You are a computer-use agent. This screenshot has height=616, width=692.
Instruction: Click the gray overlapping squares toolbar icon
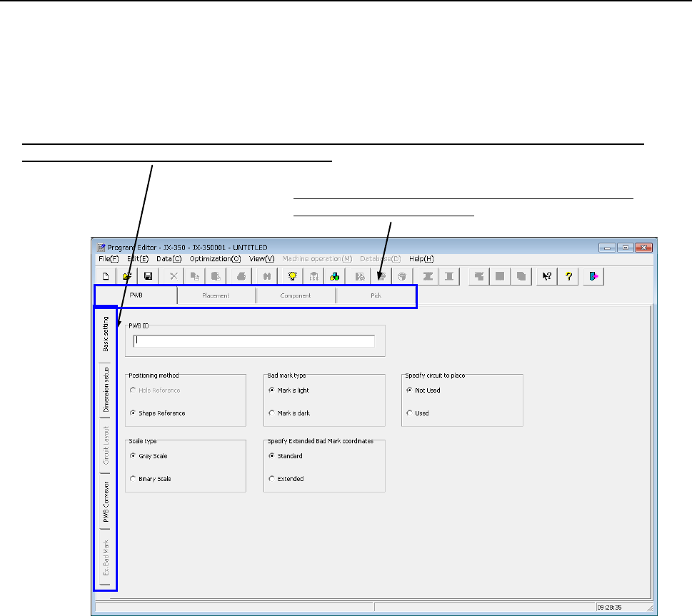(521, 276)
